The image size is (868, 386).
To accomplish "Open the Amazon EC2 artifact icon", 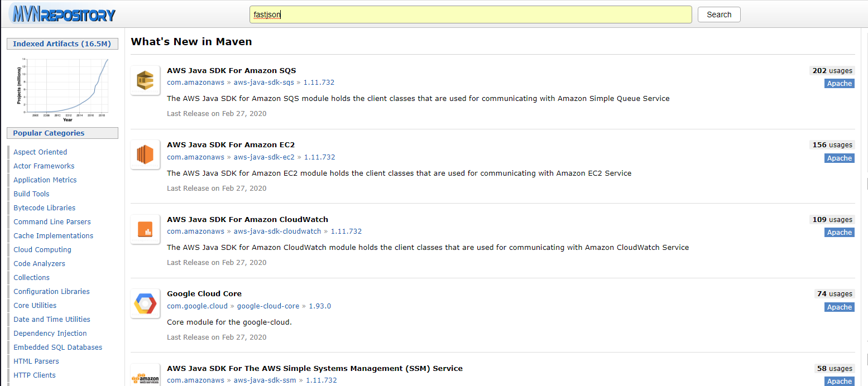I will pyautogui.click(x=146, y=155).
